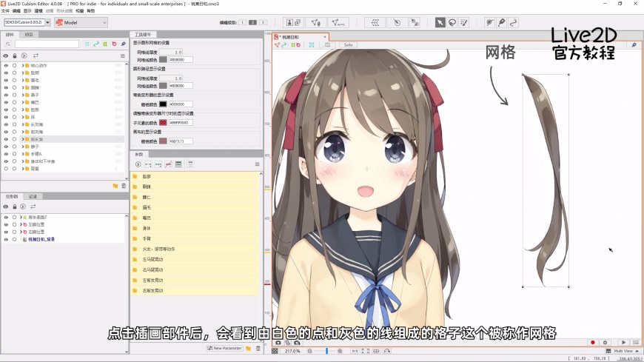Run automatic mesh generation (AUTO)

click(338, 23)
